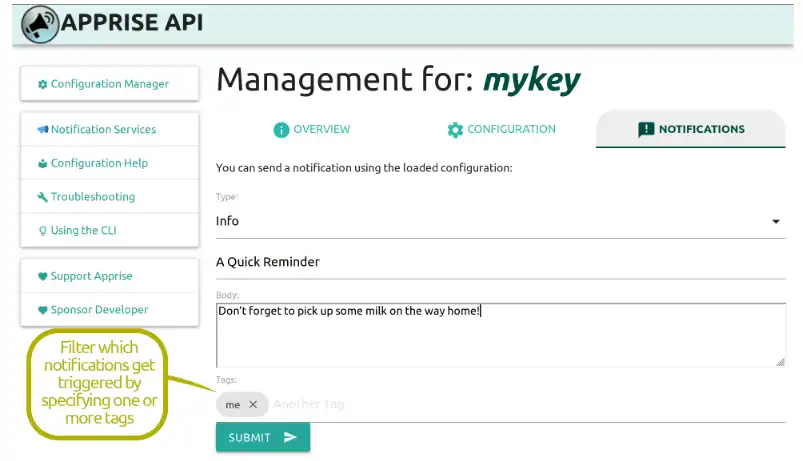Click the Type dropdown arrow
This screenshot has width=803, height=461.
pyautogui.click(x=776, y=222)
